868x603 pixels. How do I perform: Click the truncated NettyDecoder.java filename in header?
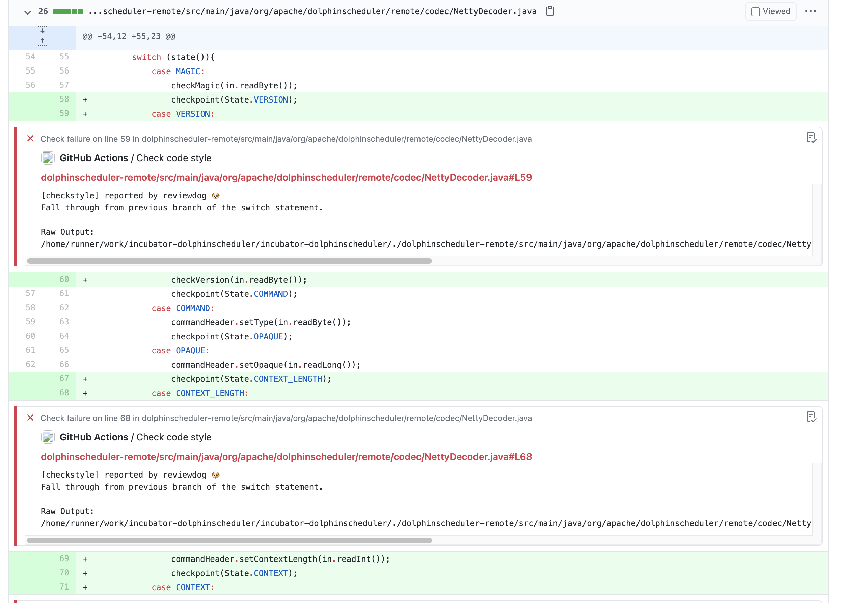pyautogui.click(x=312, y=11)
